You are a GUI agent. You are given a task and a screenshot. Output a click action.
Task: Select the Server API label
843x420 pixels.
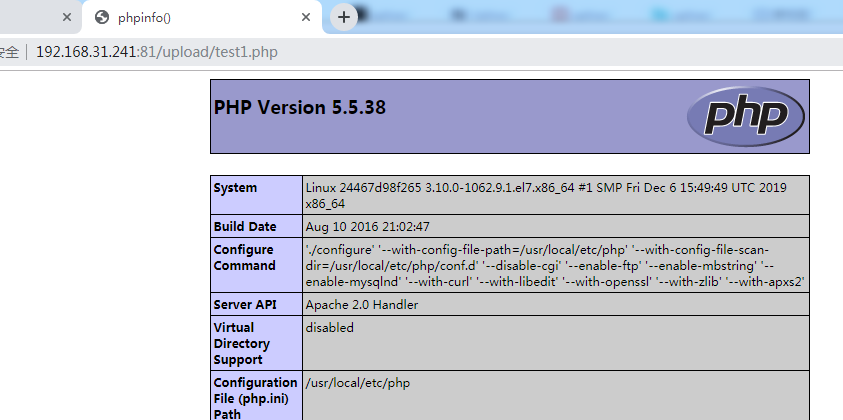(245, 304)
